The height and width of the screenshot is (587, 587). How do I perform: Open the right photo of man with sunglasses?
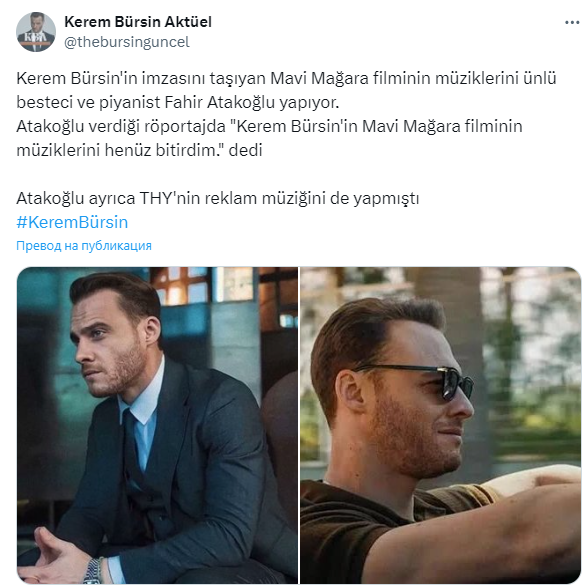coord(441,425)
